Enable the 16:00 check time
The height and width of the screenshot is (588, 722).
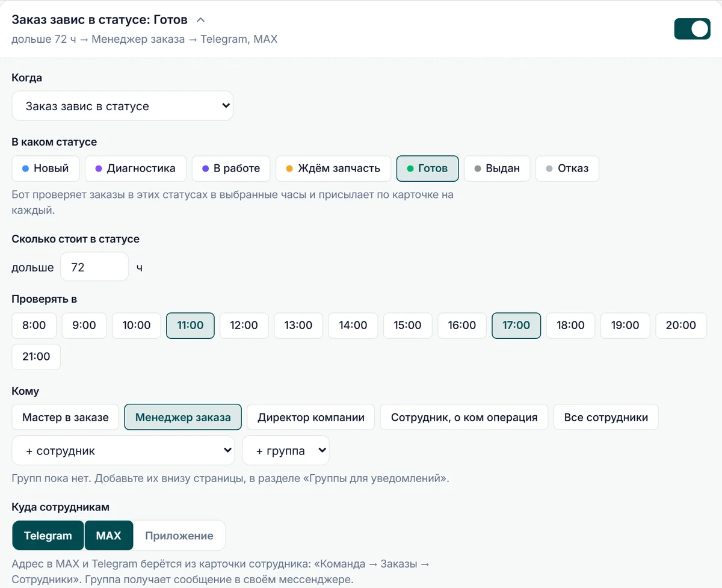pos(462,326)
